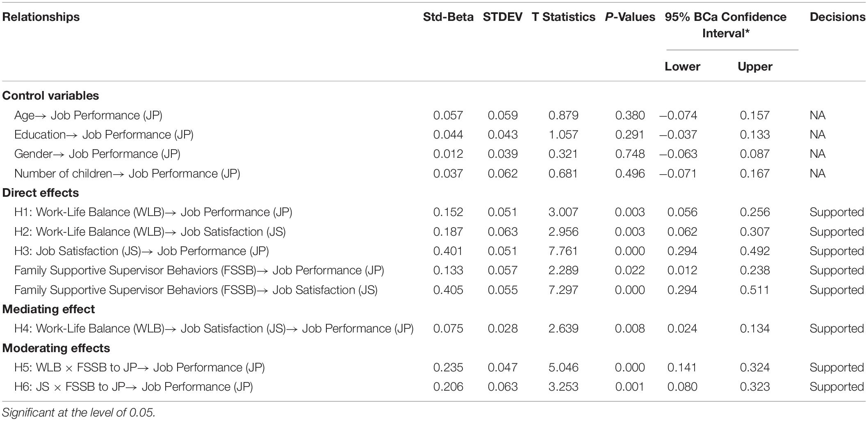Viewport: 868px width, 421px height.
Task: Select Std-Beta 0.235 in H5 row
Action: click(448, 368)
